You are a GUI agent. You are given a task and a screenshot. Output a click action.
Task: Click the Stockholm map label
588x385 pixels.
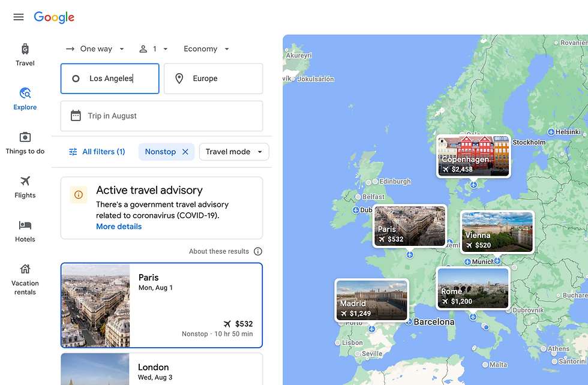(529, 142)
